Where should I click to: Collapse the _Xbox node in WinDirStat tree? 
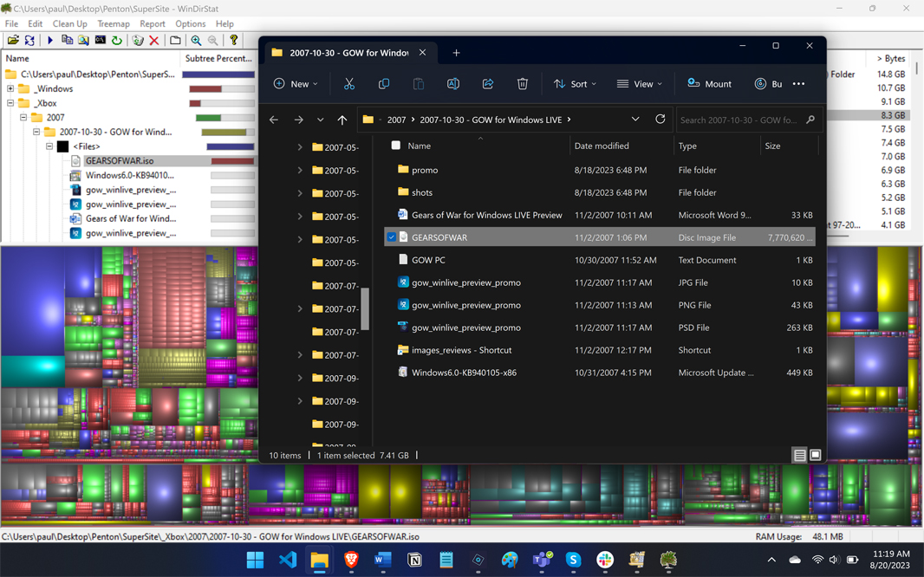(10, 103)
